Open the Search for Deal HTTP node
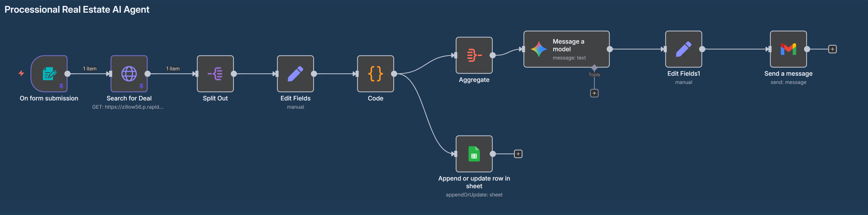The width and height of the screenshot is (868, 215). [x=129, y=74]
